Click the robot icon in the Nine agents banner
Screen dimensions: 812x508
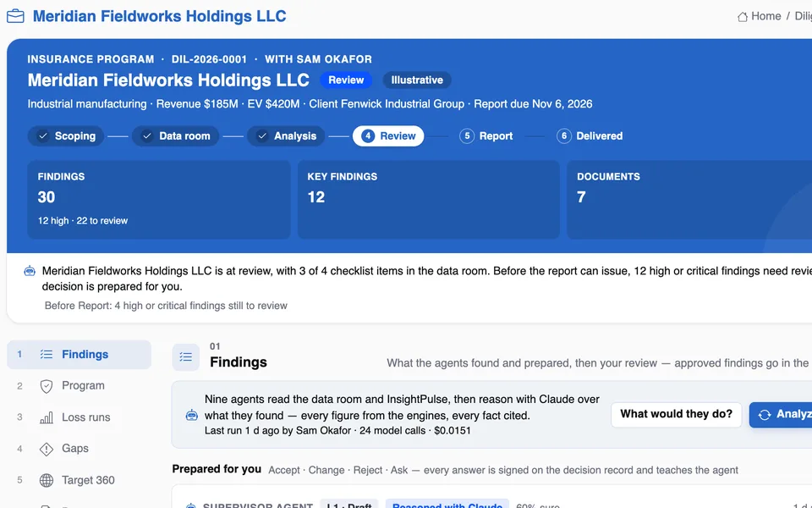[192, 415]
